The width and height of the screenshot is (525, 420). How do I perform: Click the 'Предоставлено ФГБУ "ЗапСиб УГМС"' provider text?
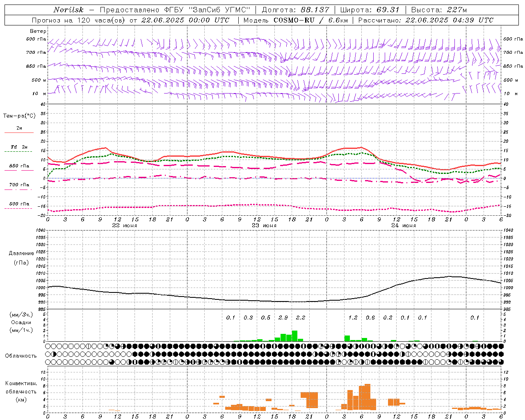click(x=175, y=10)
